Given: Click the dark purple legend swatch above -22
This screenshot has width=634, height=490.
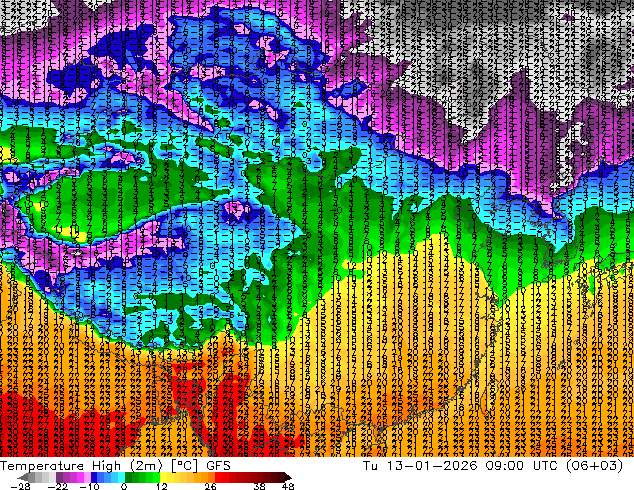Looking at the screenshot, I should click(59, 477).
